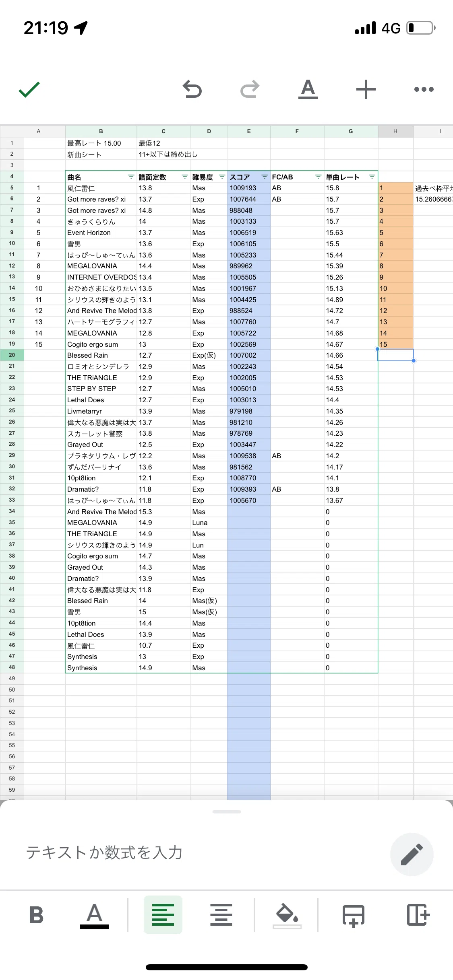Image resolution: width=453 pixels, height=980 pixels.
Task: Toggle bold formatting
Action: click(36, 915)
